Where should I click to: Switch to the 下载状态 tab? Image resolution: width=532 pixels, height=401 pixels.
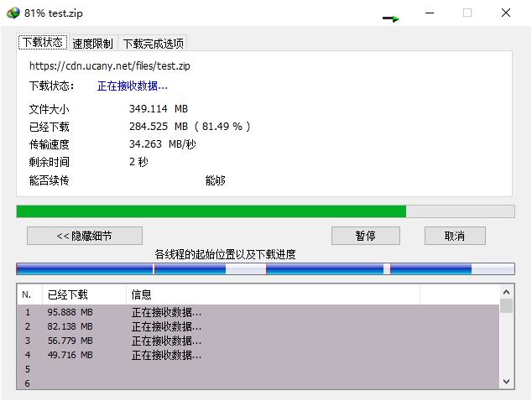43,43
